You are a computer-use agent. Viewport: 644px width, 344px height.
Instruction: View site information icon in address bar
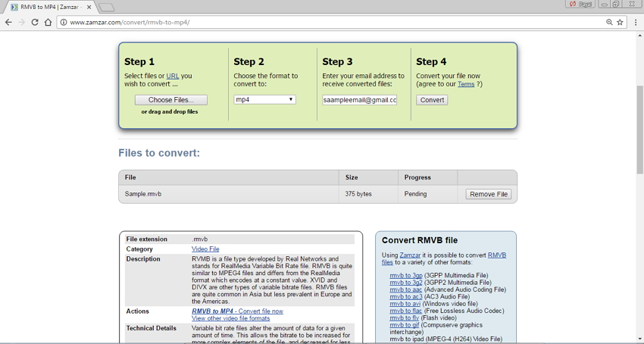64,22
